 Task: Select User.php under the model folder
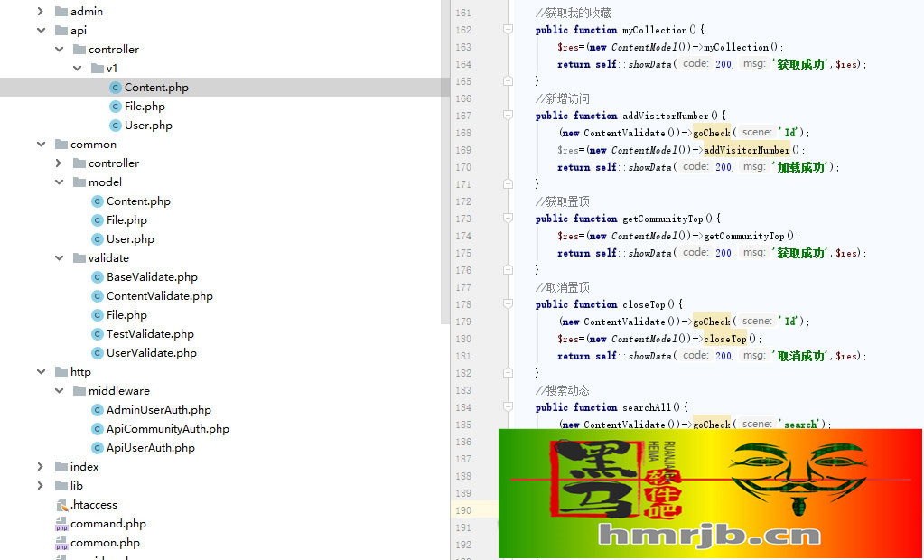pos(130,239)
